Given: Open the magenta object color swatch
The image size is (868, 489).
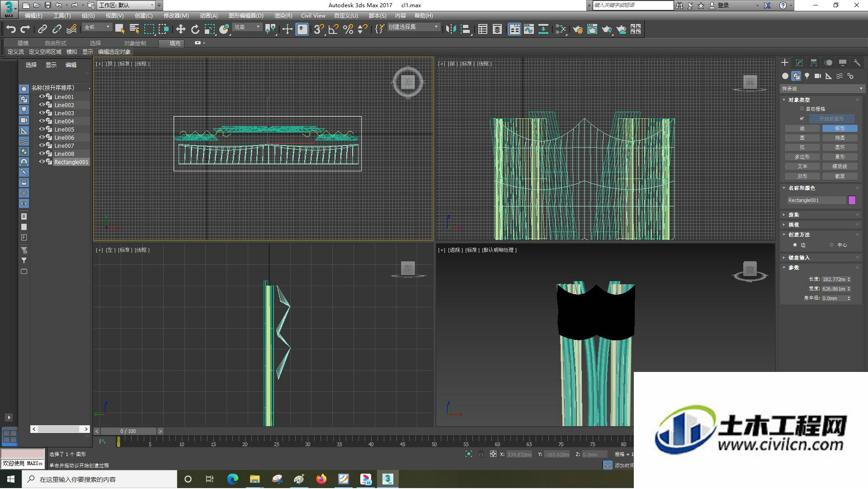Looking at the screenshot, I should click(852, 200).
